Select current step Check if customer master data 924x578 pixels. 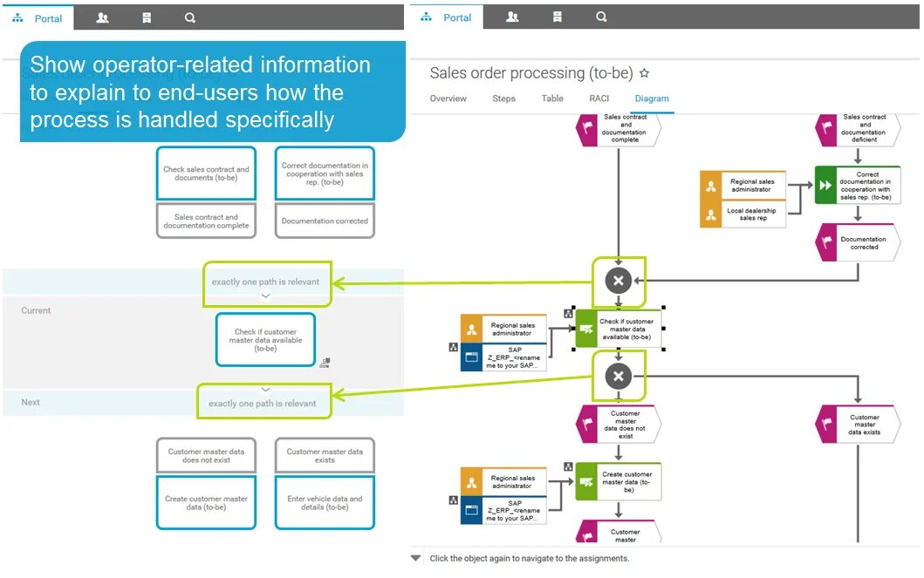coord(266,340)
